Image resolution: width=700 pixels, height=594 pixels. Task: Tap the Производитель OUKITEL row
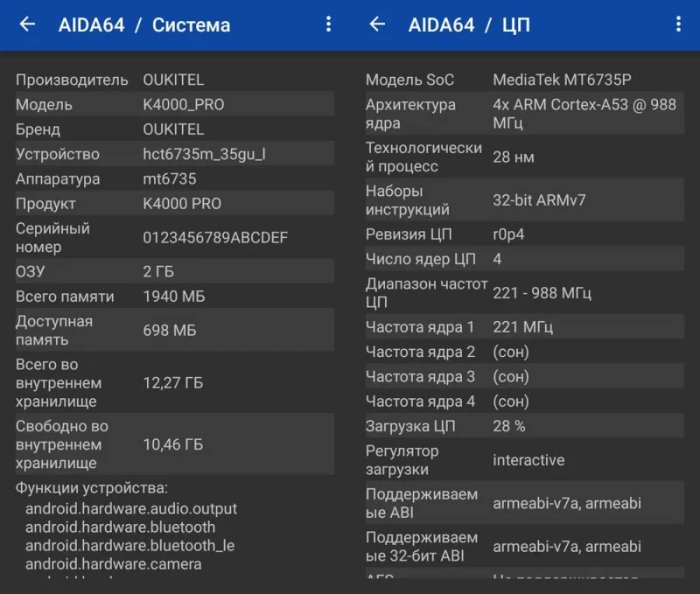174,80
